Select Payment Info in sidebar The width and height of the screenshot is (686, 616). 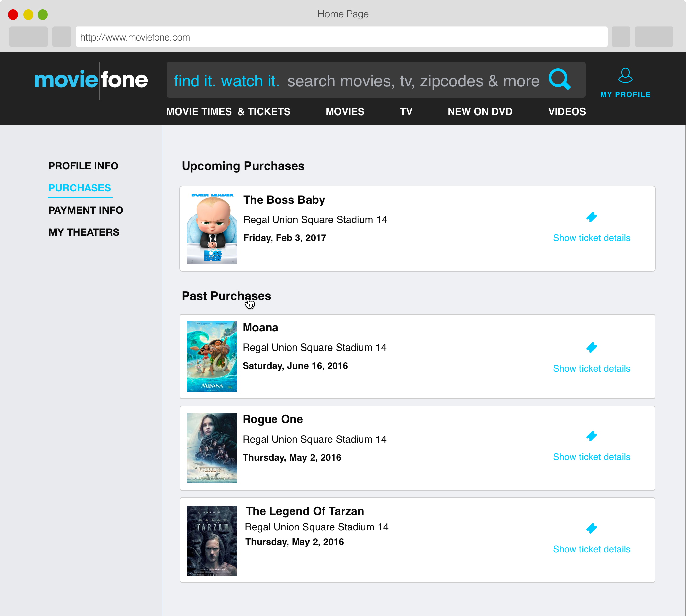tap(85, 210)
